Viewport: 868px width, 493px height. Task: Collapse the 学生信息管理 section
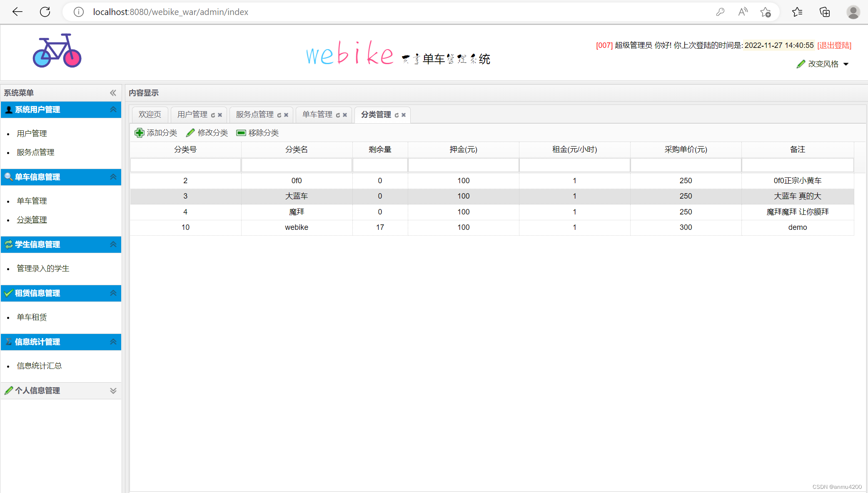pyautogui.click(x=113, y=244)
